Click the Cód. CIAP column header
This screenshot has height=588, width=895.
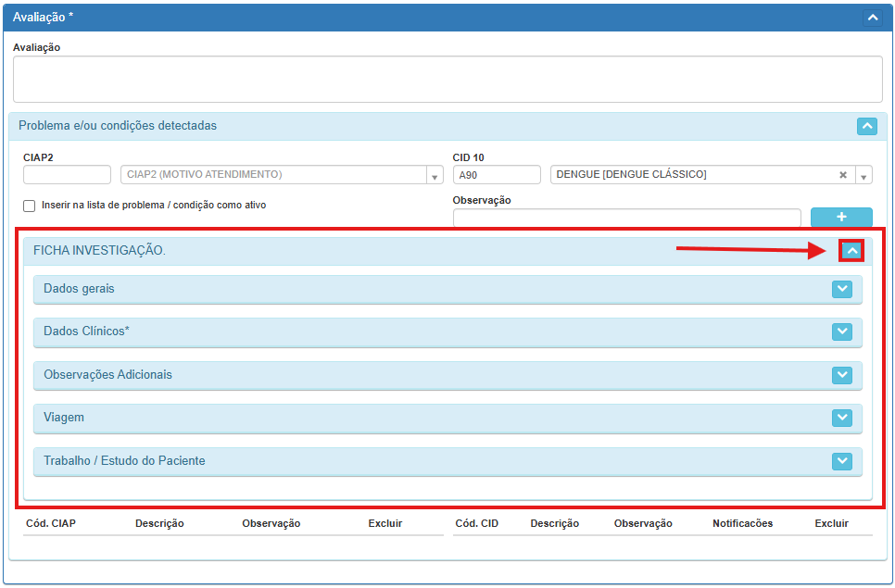pyautogui.click(x=51, y=523)
